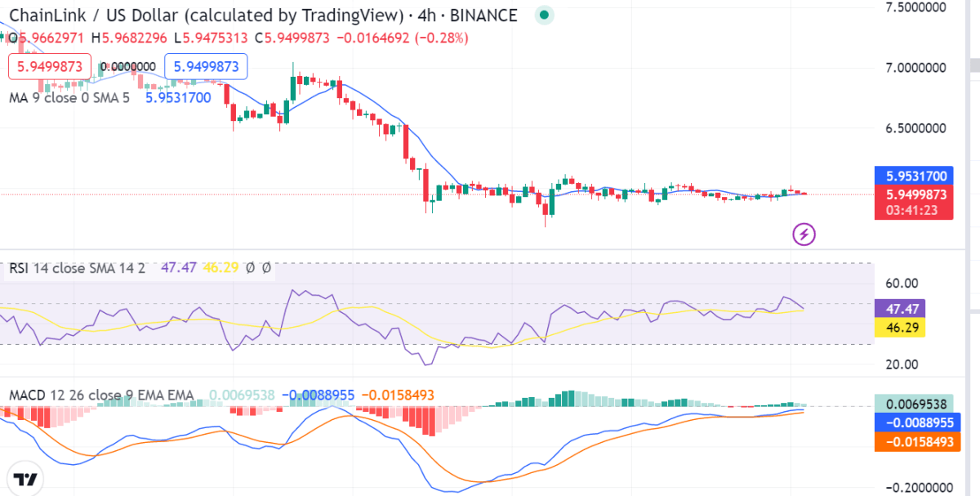980x496 pixels.
Task: Click the open price O5.9662971
Action: (x=46, y=38)
